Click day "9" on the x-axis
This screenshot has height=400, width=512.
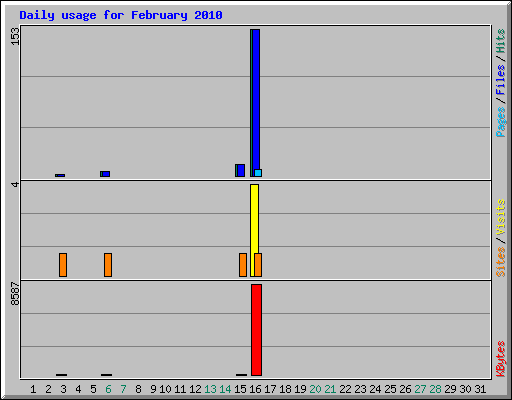click(x=153, y=389)
